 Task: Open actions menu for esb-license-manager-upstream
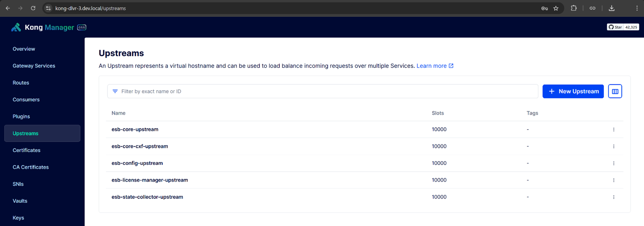point(614,180)
